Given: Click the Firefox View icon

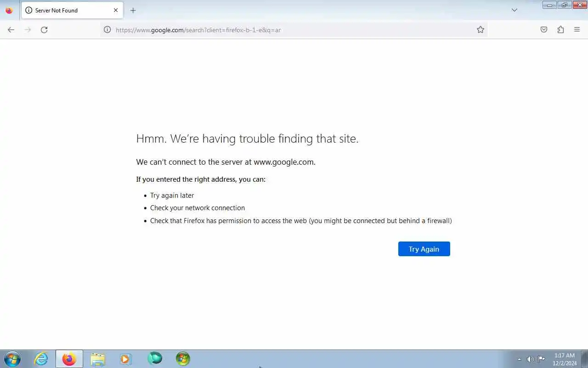Looking at the screenshot, I should [x=9, y=10].
